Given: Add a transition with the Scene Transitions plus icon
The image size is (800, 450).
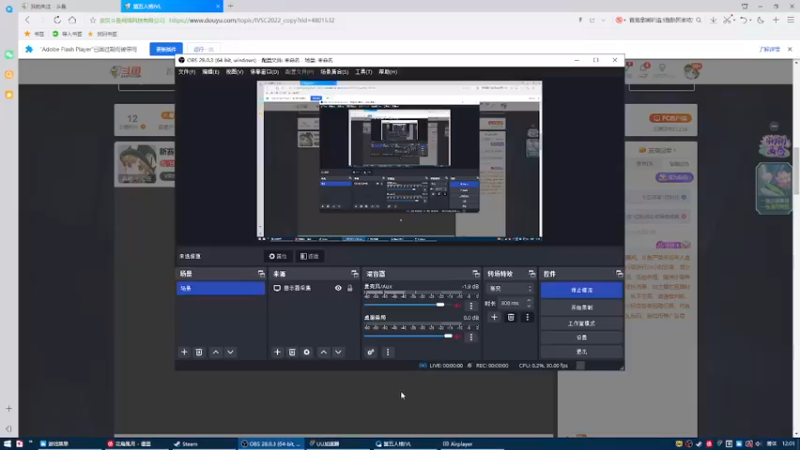Looking at the screenshot, I should tap(494, 317).
